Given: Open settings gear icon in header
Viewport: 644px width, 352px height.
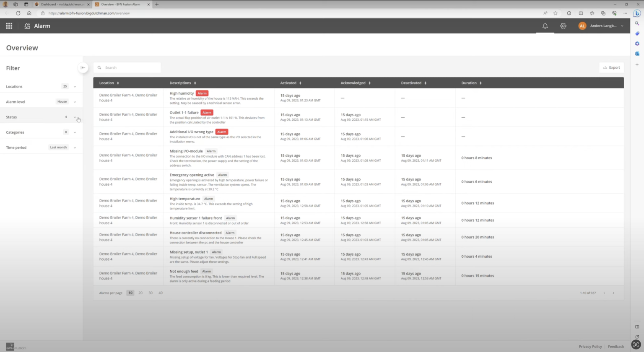Looking at the screenshot, I should tap(563, 26).
